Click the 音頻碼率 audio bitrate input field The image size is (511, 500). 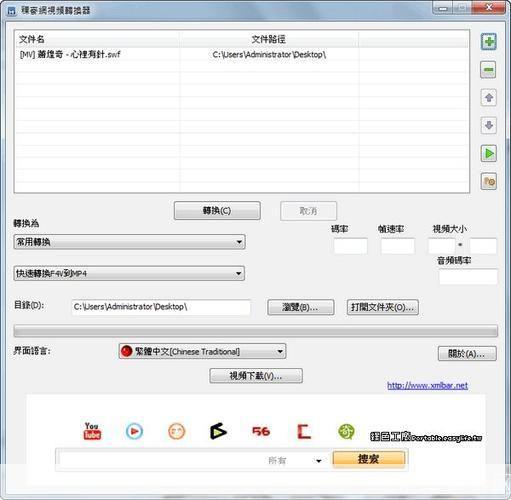[x=468, y=277]
